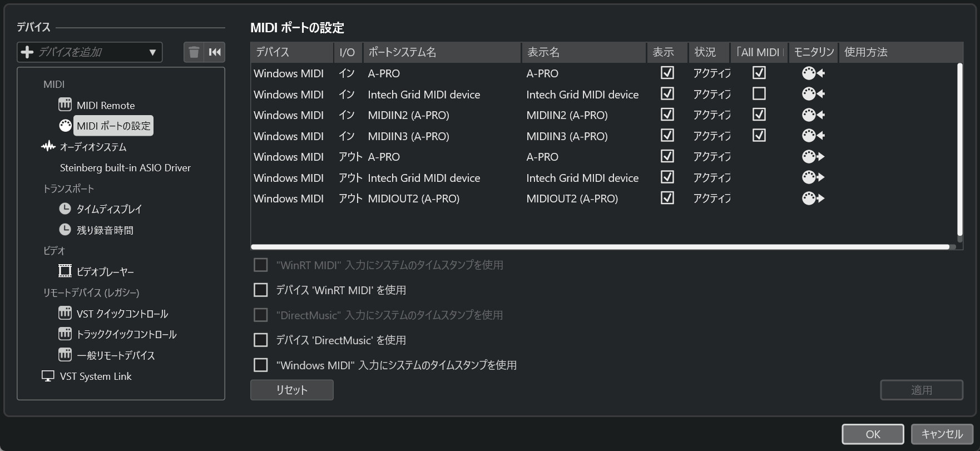The height and width of the screenshot is (451, 980).
Task: Click the 表示名 column header
Action: click(x=583, y=52)
